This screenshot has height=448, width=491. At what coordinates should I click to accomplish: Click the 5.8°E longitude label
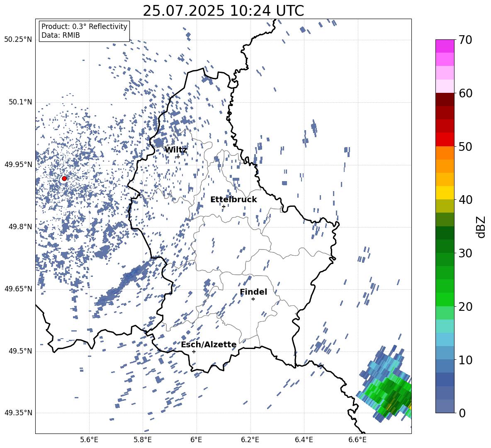(143, 440)
